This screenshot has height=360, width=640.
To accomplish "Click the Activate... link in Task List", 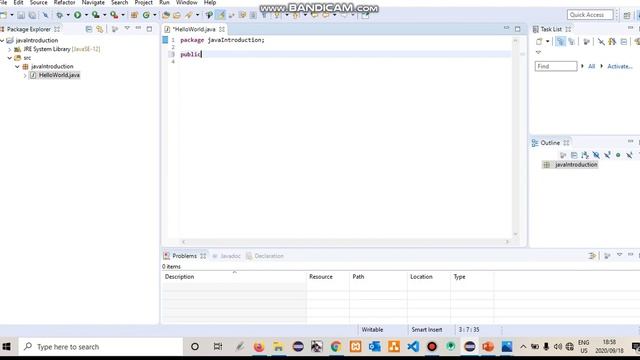I will pos(620,66).
